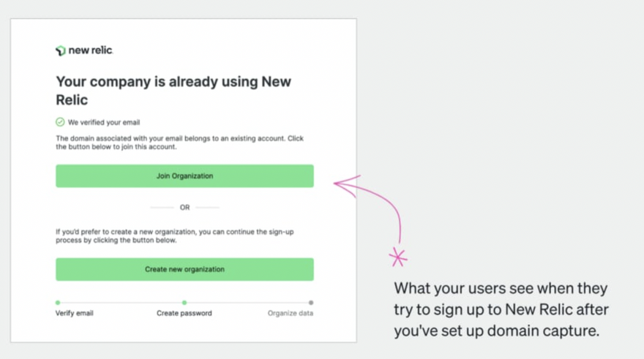Click the "We verified your email" message
This screenshot has width=644, height=359.
(x=104, y=122)
